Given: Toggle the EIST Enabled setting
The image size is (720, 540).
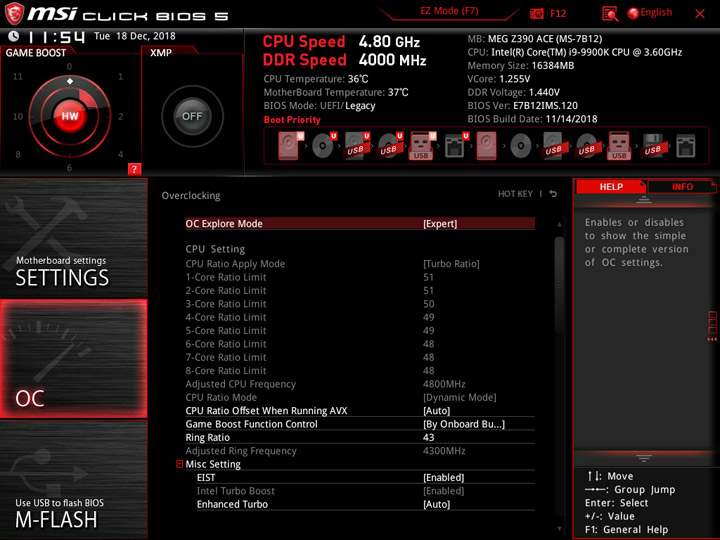Looking at the screenshot, I should [x=443, y=478].
